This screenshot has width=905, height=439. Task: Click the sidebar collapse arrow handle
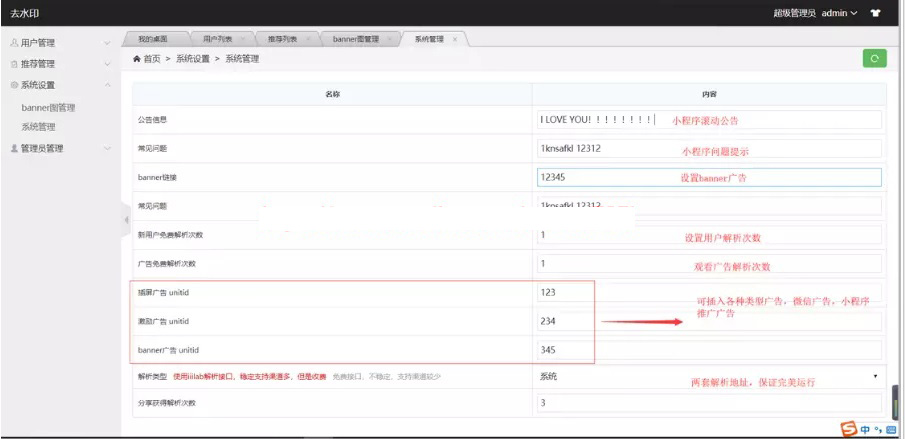pos(126,219)
